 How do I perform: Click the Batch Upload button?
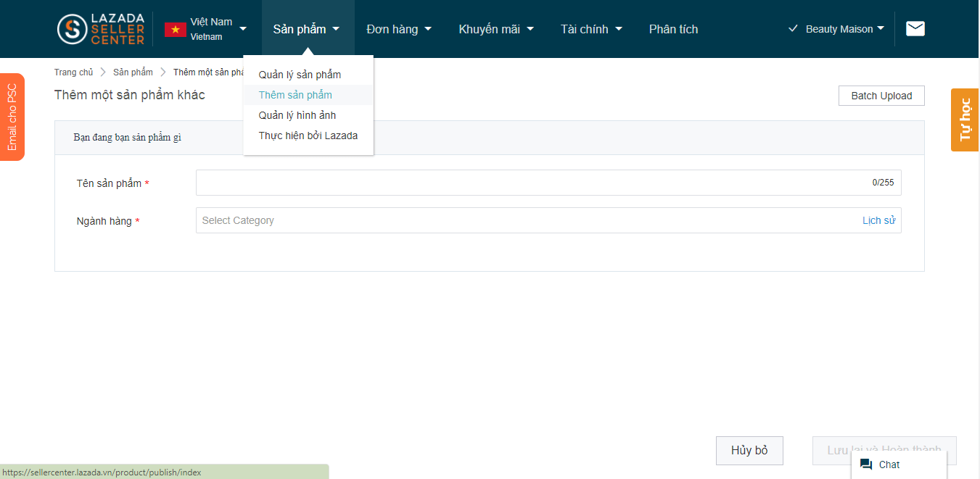pos(881,96)
